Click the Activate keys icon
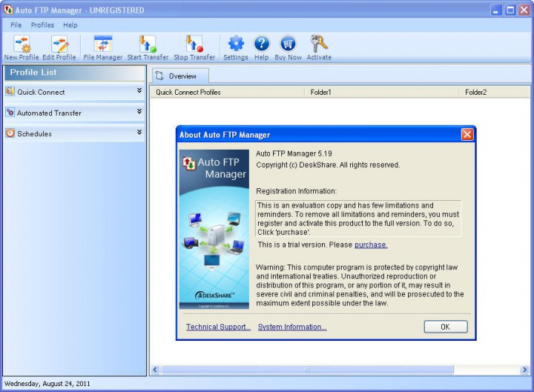Viewport: 534px width, 392px height. click(x=319, y=44)
